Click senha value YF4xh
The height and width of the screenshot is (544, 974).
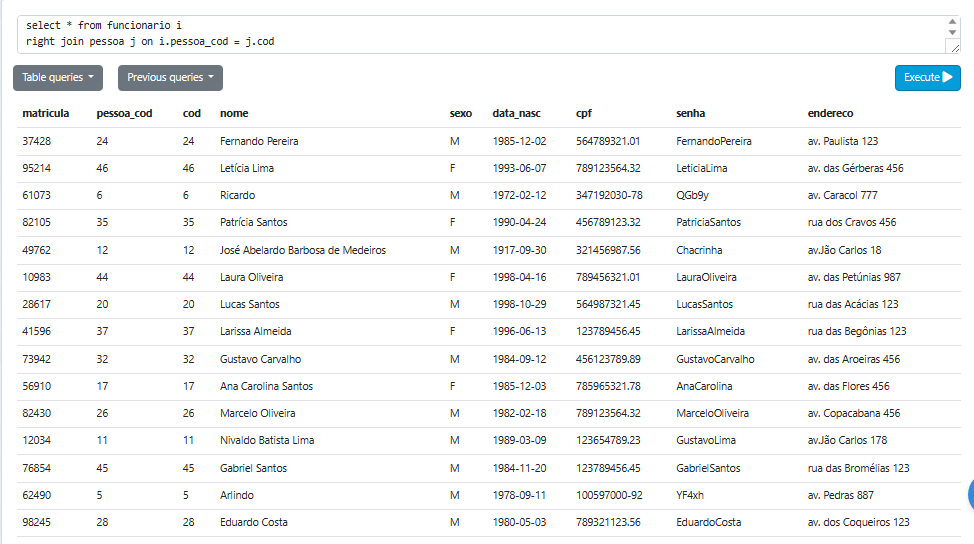tap(690, 495)
